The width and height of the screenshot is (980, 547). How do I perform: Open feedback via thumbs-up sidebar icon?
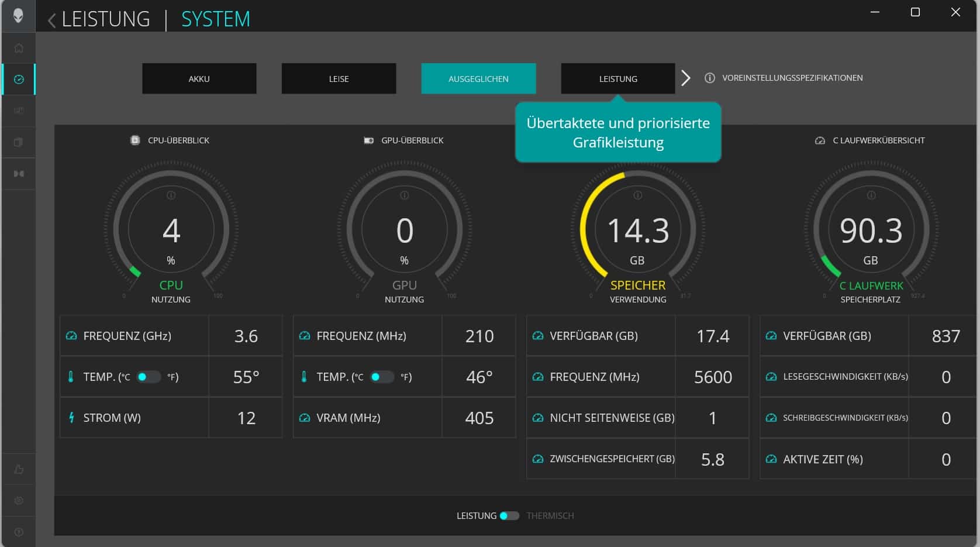(19, 469)
